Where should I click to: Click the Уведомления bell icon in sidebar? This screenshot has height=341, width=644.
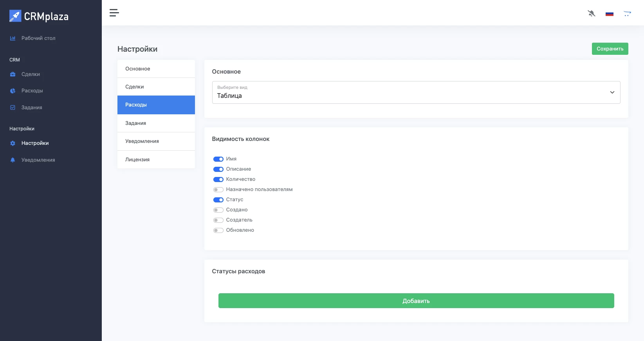coord(13,160)
